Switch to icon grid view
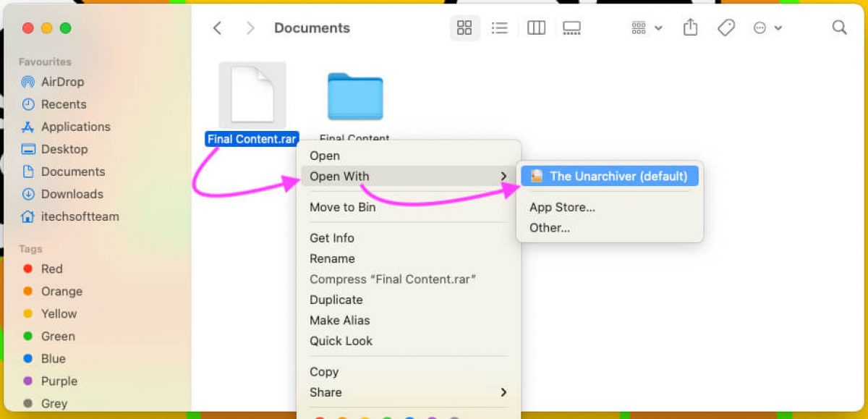868x419 pixels. pyautogui.click(x=464, y=28)
